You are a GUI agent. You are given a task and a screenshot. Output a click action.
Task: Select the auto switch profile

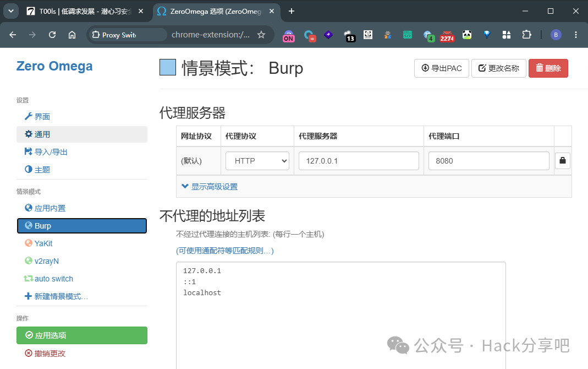point(82,279)
